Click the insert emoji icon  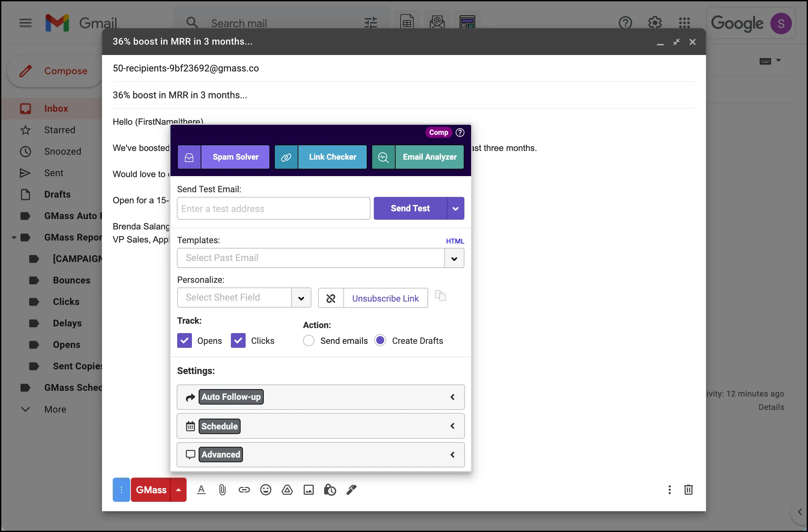pyautogui.click(x=265, y=490)
